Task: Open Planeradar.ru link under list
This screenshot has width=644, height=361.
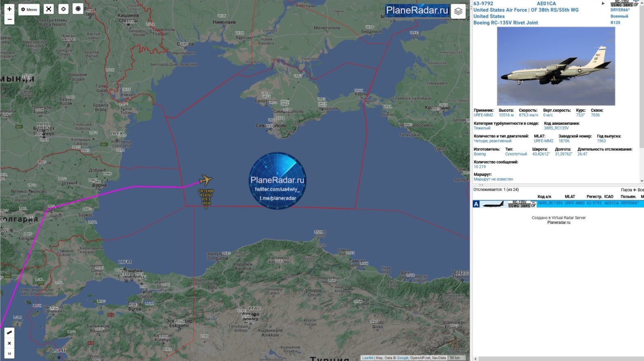Action: pyautogui.click(x=559, y=223)
